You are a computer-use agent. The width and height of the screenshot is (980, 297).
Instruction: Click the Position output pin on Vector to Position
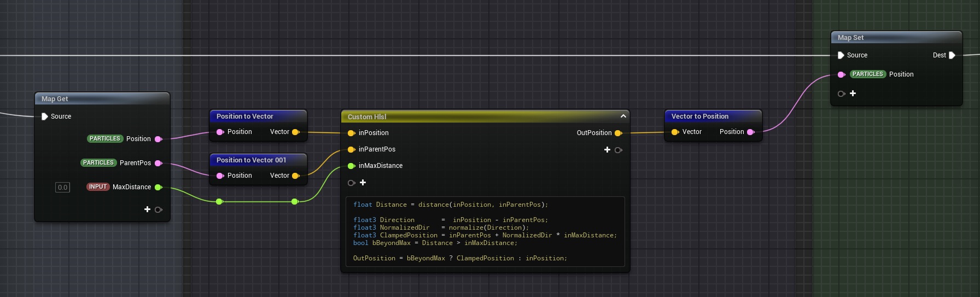point(751,132)
